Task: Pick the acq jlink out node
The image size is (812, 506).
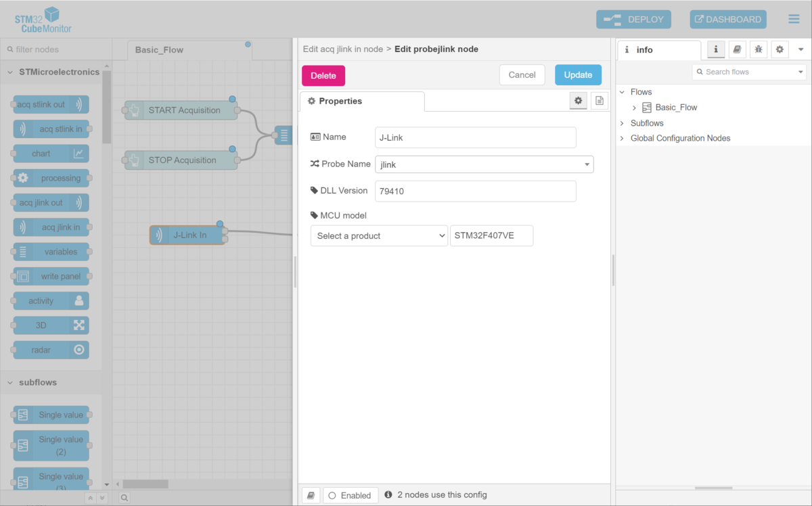Action: pos(50,202)
